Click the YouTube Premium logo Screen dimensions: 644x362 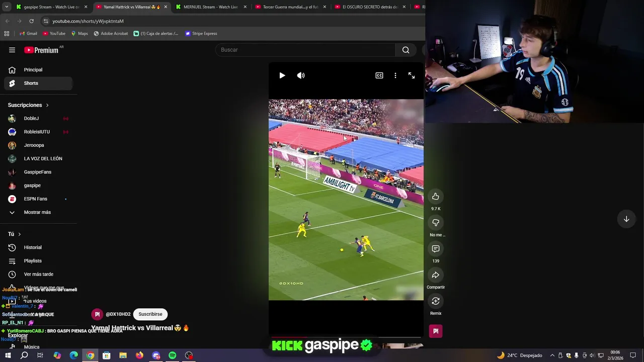coord(41,50)
